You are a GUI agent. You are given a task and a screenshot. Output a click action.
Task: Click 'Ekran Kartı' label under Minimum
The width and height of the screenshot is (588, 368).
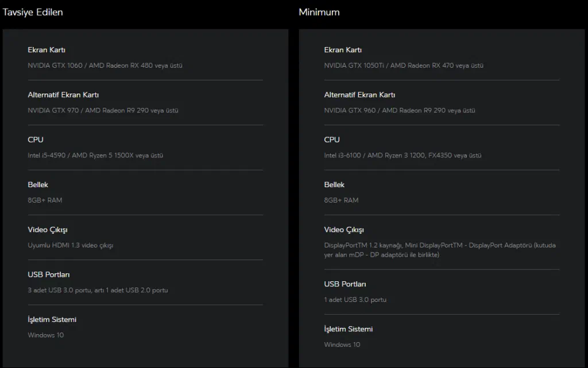(343, 50)
